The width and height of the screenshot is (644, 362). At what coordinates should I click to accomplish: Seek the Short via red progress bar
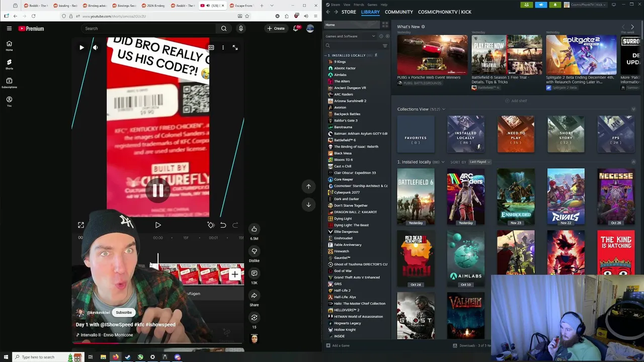158,343
